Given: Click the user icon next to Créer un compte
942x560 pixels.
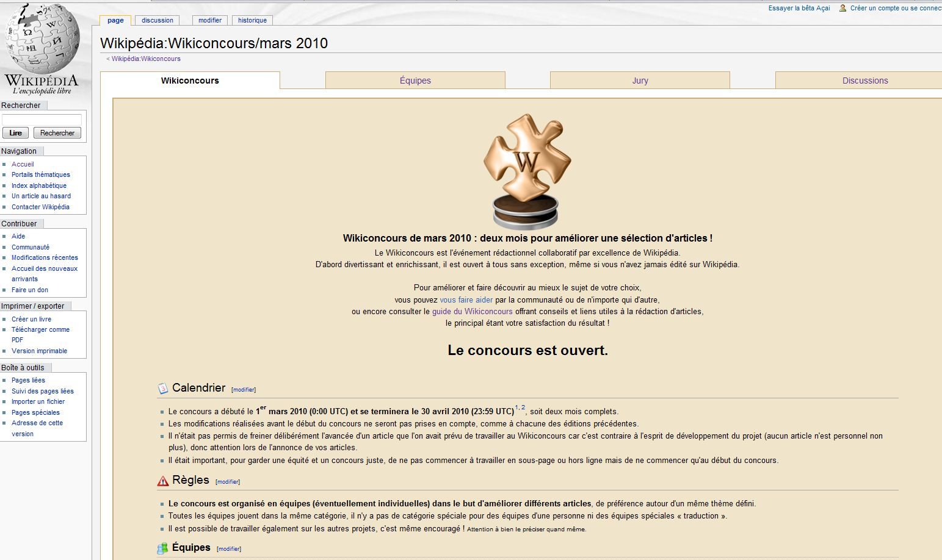Looking at the screenshot, I should [842, 8].
